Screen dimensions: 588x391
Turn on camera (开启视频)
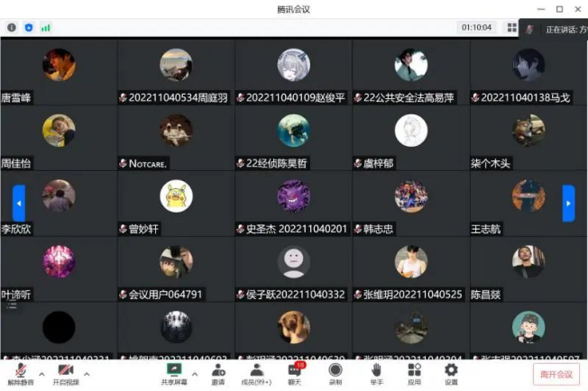(x=66, y=374)
